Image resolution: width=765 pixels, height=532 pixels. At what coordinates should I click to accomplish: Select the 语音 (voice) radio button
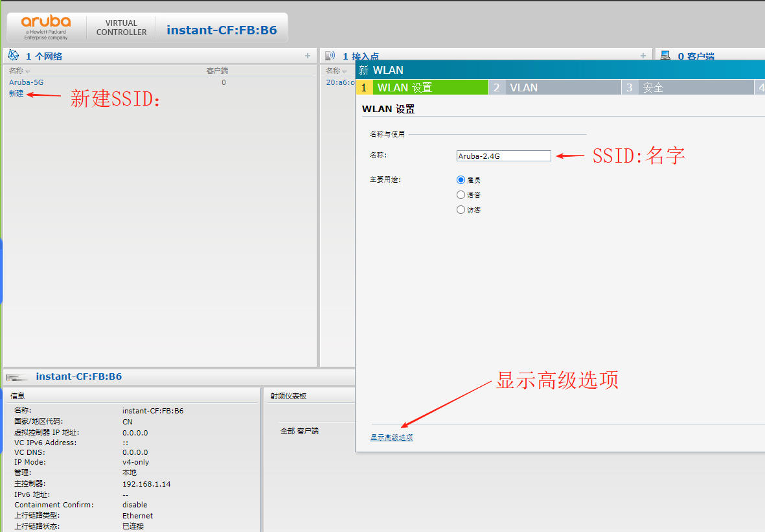click(461, 195)
